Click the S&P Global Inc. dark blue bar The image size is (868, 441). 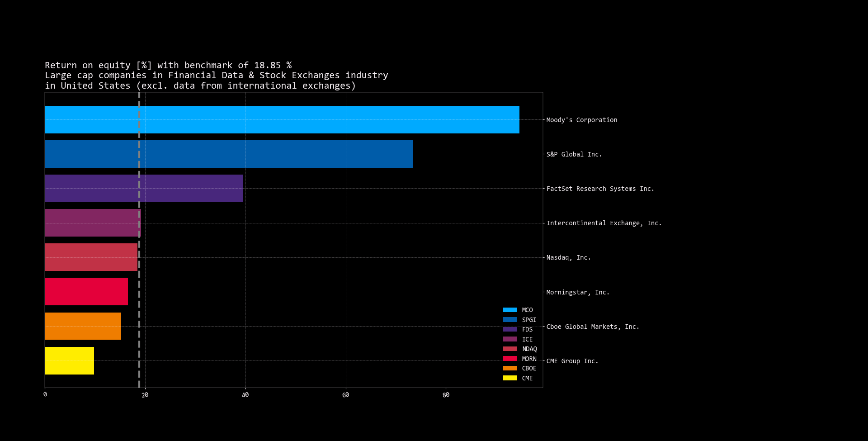tap(229, 154)
